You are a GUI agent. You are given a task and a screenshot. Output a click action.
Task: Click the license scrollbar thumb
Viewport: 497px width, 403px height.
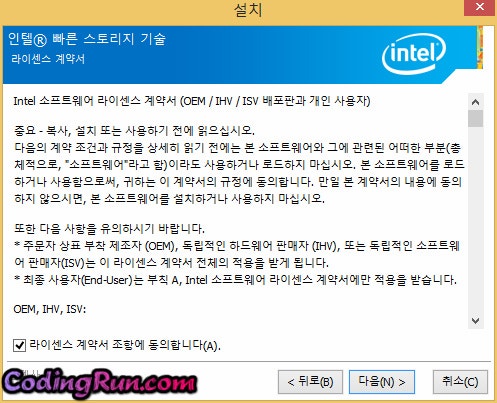pos(475,119)
